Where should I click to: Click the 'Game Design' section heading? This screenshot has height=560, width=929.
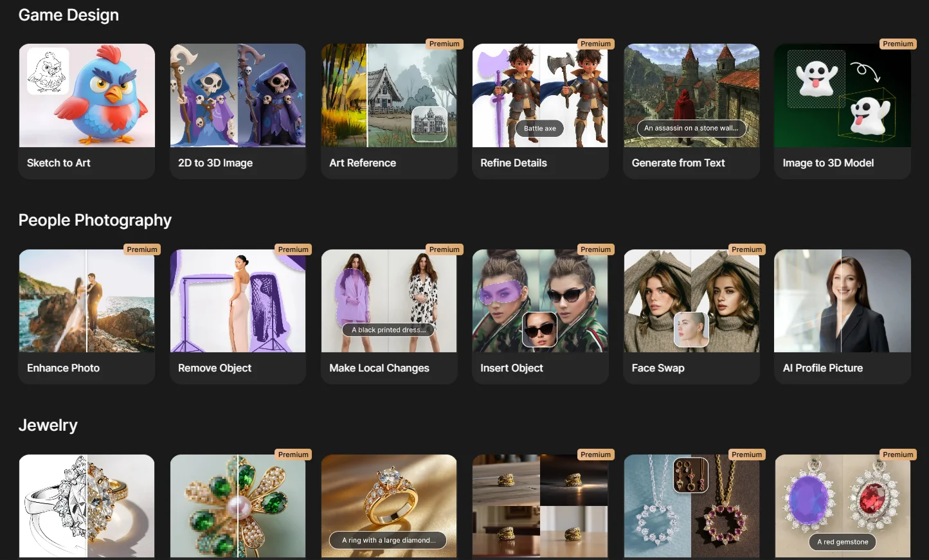[x=69, y=15]
